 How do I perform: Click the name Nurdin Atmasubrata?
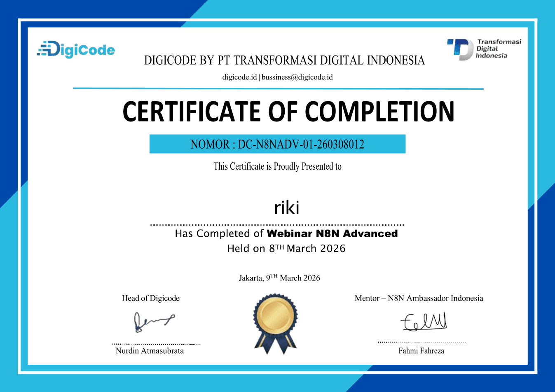150,351
